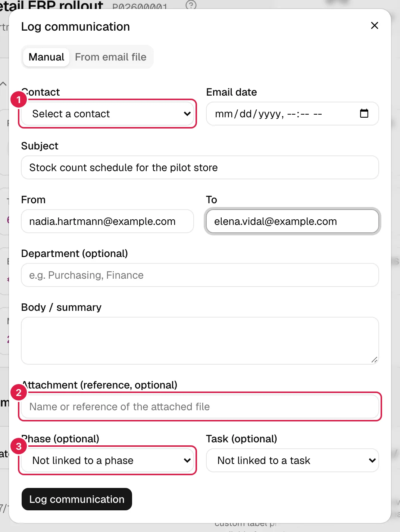Click the To email field
The image size is (400, 532).
[x=293, y=221]
